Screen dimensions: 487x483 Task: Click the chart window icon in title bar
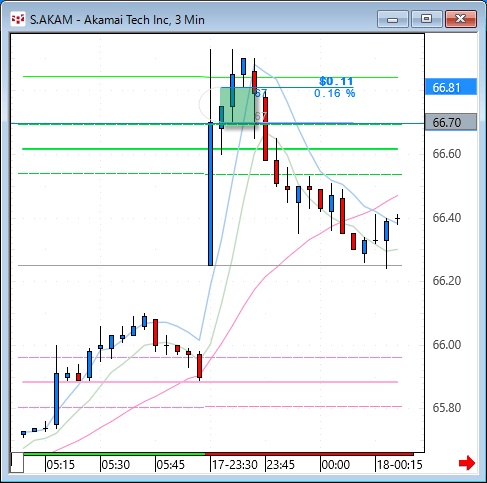[18, 19]
